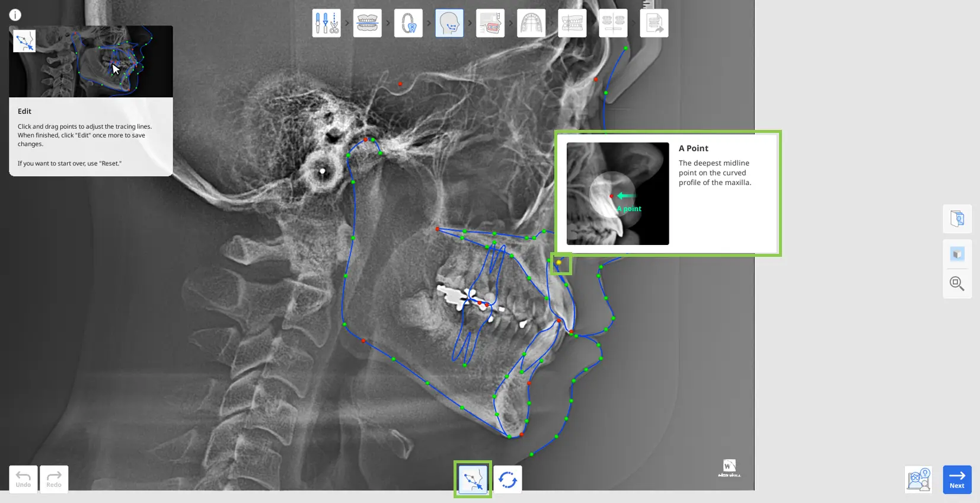The width and height of the screenshot is (980, 503).
Task: Click the A Point reference thumbnail image
Action: pos(618,193)
